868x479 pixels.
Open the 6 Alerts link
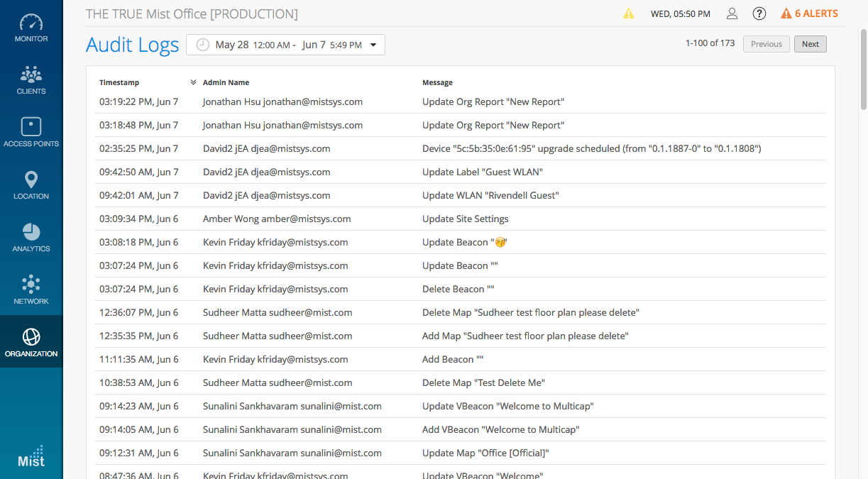click(x=809, y=13)
